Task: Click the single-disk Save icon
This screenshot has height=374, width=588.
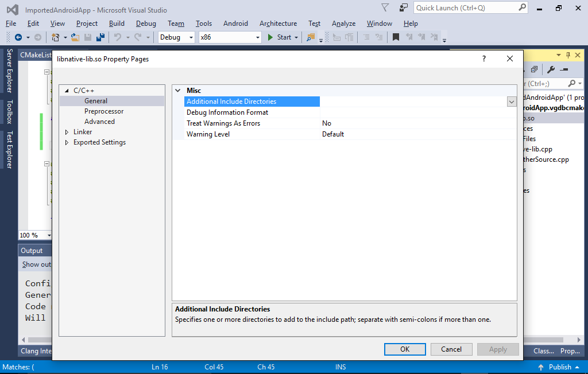Action: [88, 37]
